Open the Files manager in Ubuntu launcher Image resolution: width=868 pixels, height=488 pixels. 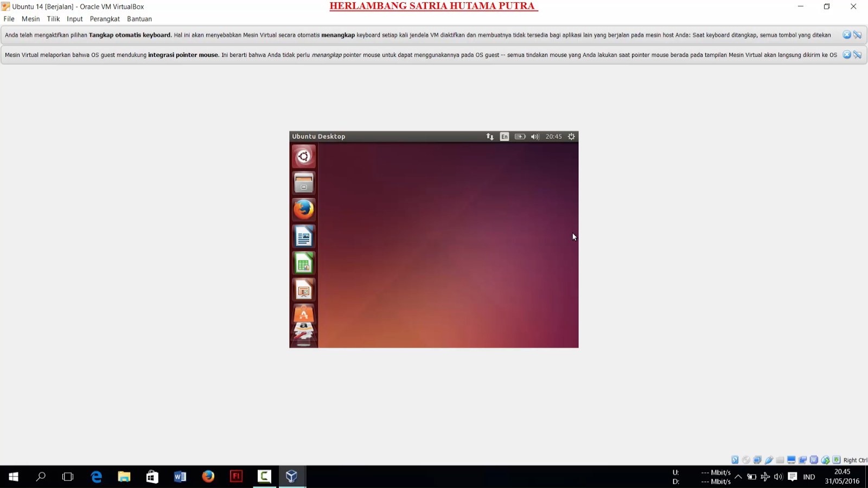[304, 183]
